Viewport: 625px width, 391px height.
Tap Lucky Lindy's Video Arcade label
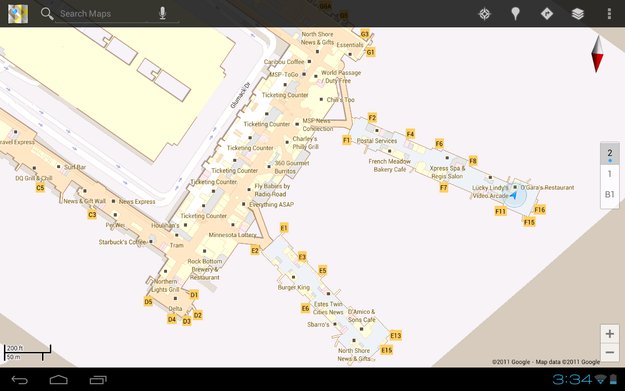490,192
